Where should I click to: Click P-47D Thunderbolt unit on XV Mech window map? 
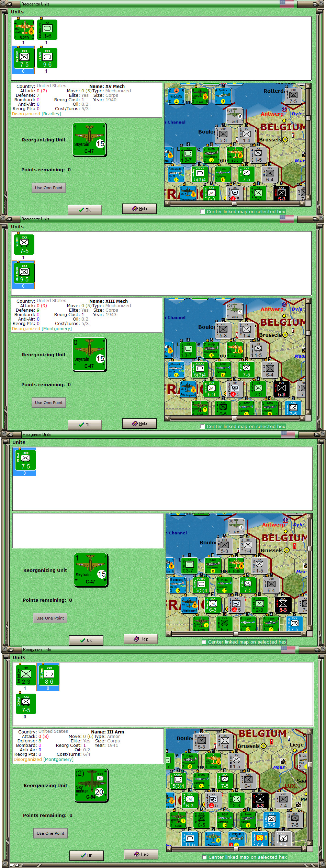pos(211,154)
